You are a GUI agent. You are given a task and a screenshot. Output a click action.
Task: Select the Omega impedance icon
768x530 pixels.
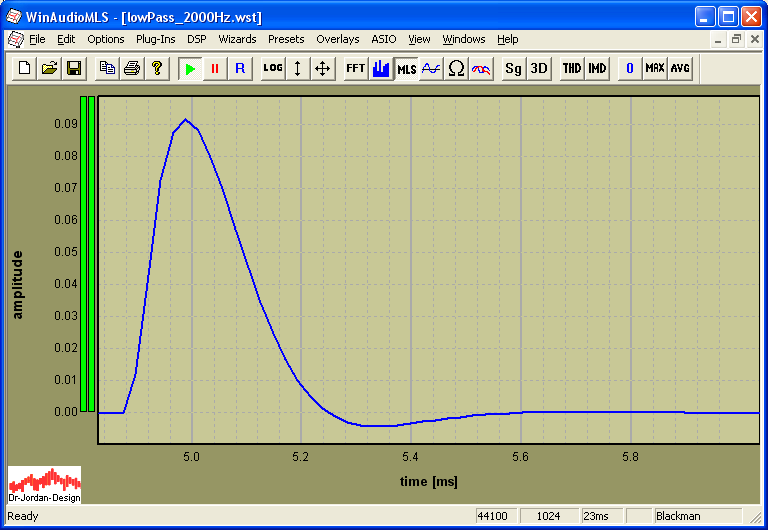coord(456,68)
